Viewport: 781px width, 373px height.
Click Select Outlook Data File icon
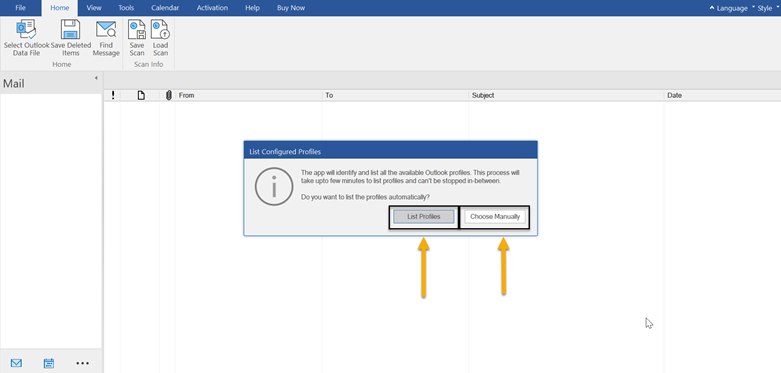26,30
